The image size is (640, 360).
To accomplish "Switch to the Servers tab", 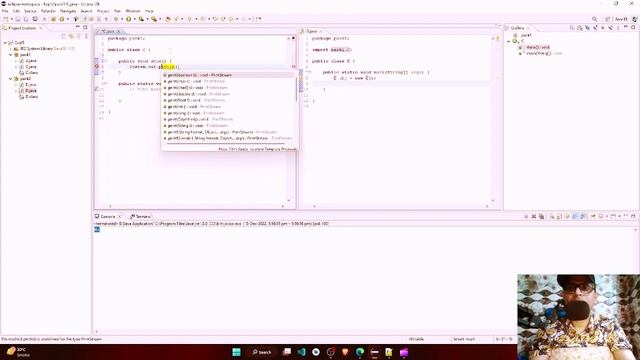I will (140, 216).
